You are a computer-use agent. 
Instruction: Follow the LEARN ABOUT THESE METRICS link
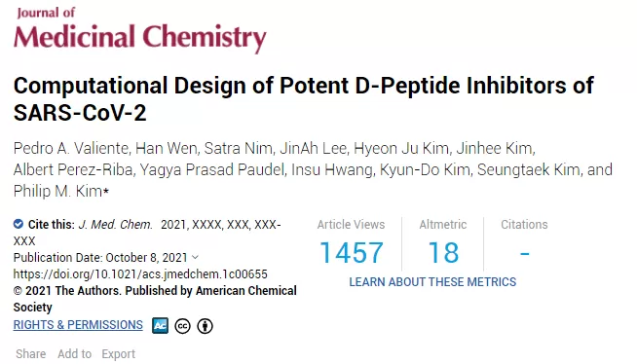coord(432,281)
